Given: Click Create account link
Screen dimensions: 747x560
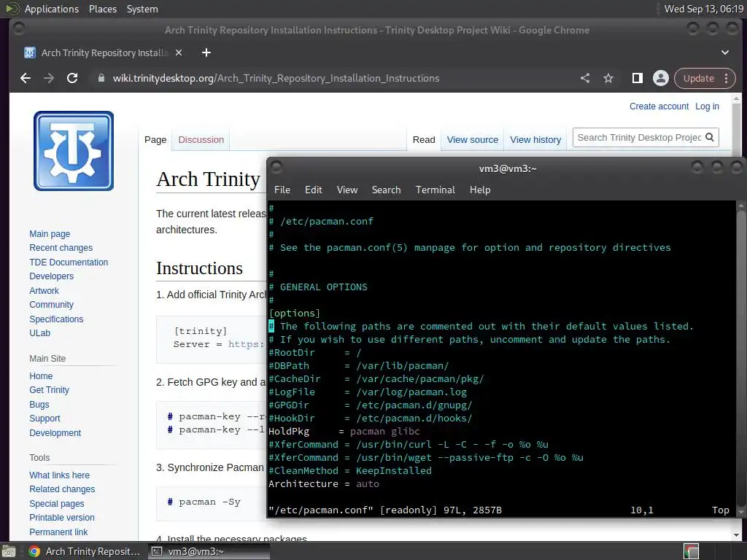Looking at the screenshot, I should (659, 106).
